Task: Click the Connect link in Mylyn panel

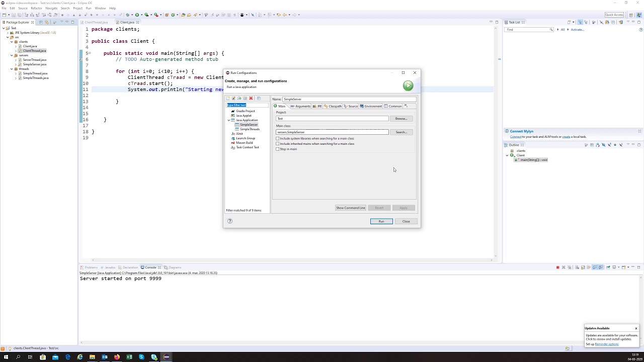Action: tap(516, 137)
